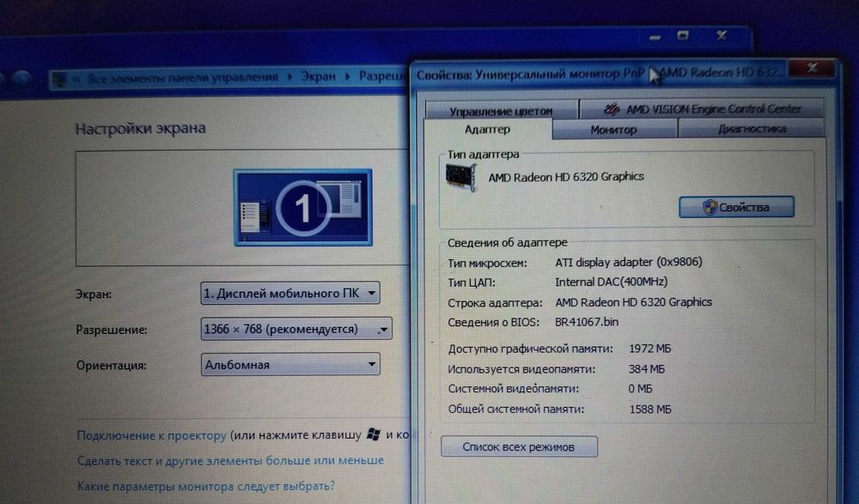Select monitor 1 thumbnail in display preview
859x504 pixels.
point(303,208)
